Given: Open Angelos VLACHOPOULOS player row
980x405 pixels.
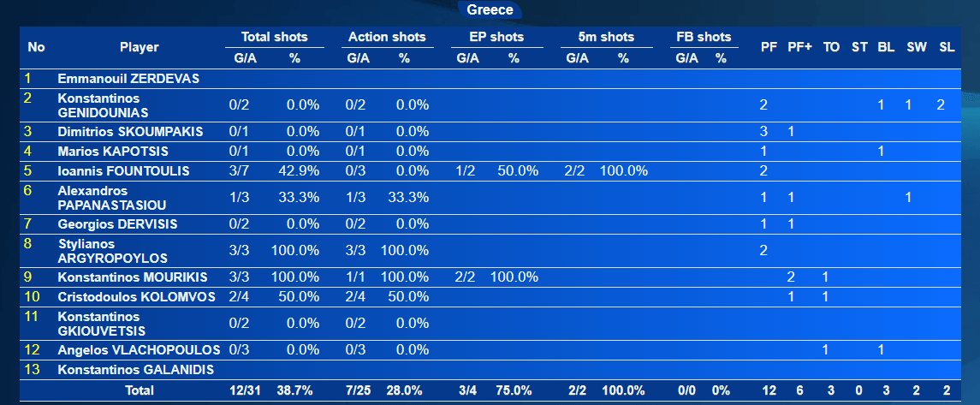Looking at the screenshot, I should point(139,349).
